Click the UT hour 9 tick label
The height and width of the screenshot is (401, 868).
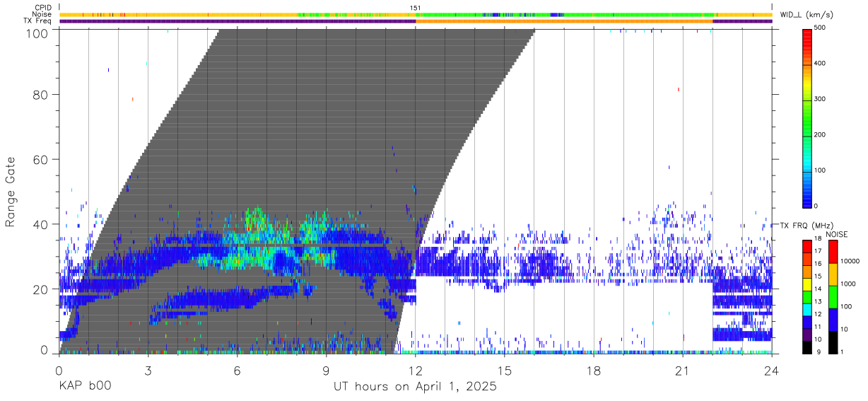[x=327, y=371]
